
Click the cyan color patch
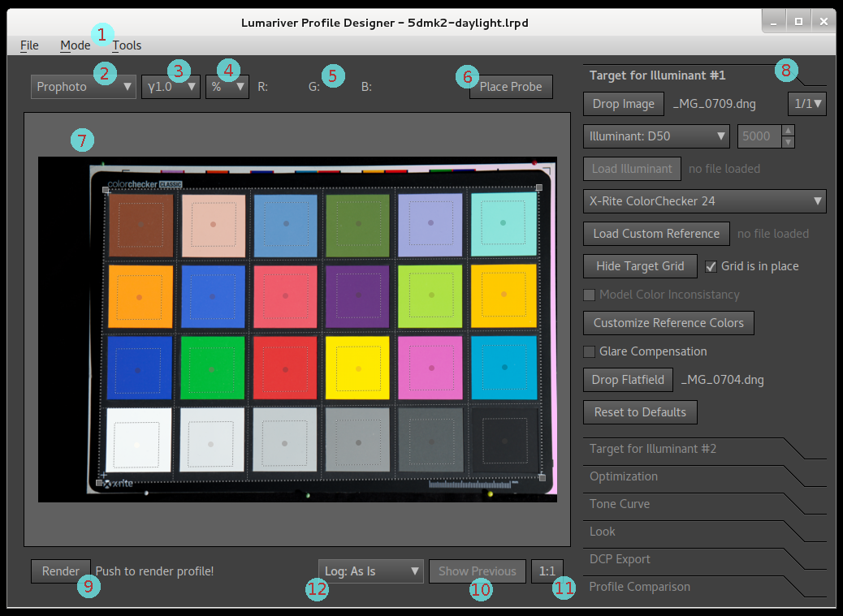pyautogui.click(x=504, y=368)
